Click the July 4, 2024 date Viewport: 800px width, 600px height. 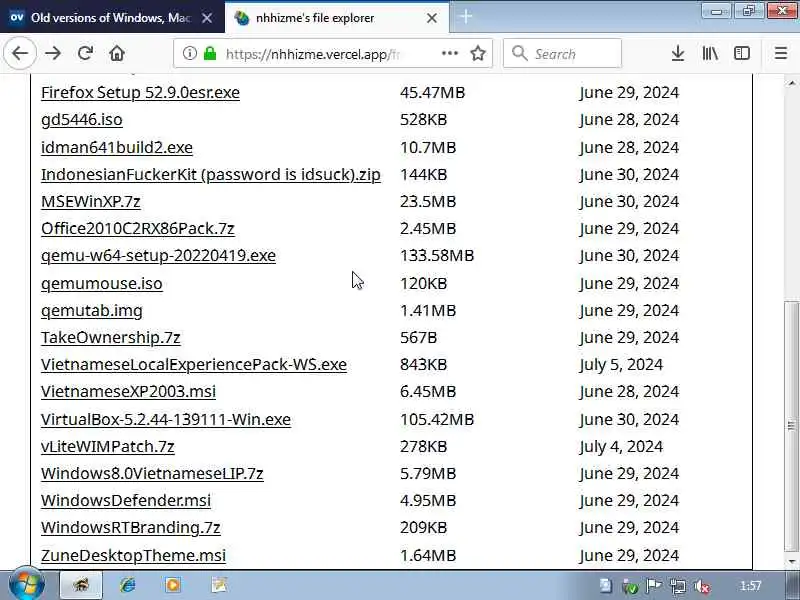[621, 446]
